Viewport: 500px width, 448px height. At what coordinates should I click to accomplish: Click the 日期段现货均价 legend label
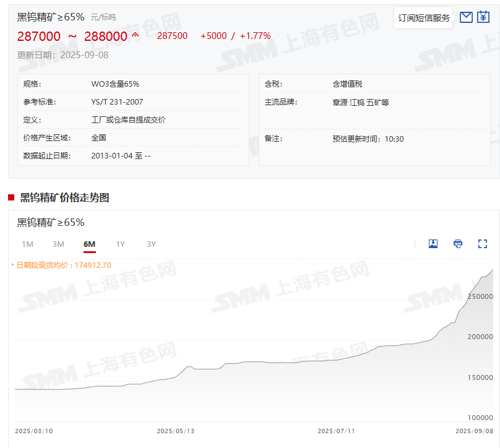63,265
